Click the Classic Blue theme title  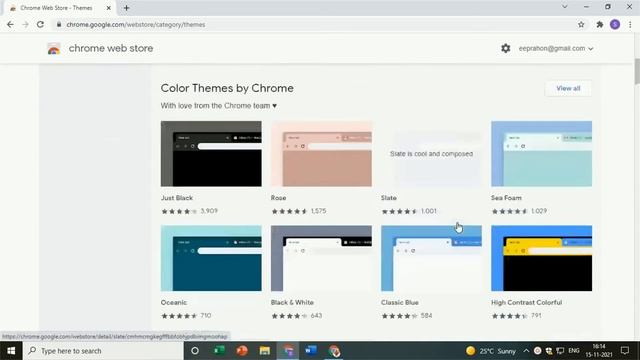[x=400, y=302]
